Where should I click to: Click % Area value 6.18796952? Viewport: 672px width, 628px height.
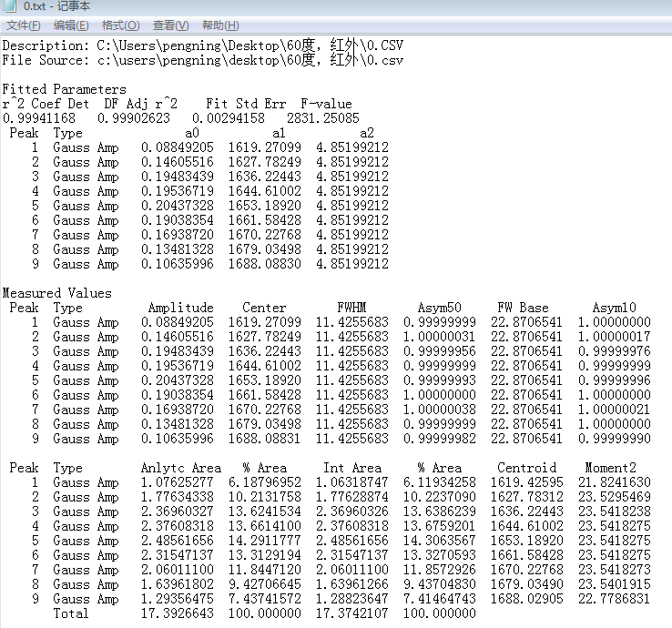pos(264,482)
